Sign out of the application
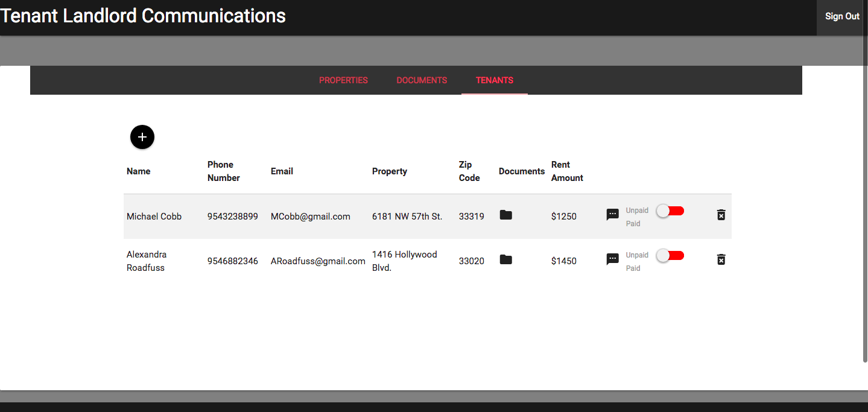The image size is (868, 412). point(841,16)
